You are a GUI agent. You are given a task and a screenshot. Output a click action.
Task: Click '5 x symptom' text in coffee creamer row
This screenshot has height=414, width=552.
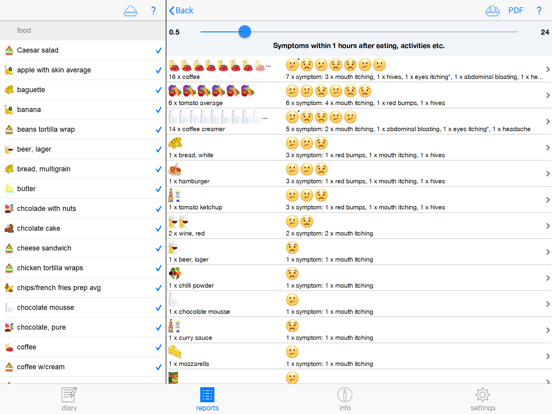point(304,129)
